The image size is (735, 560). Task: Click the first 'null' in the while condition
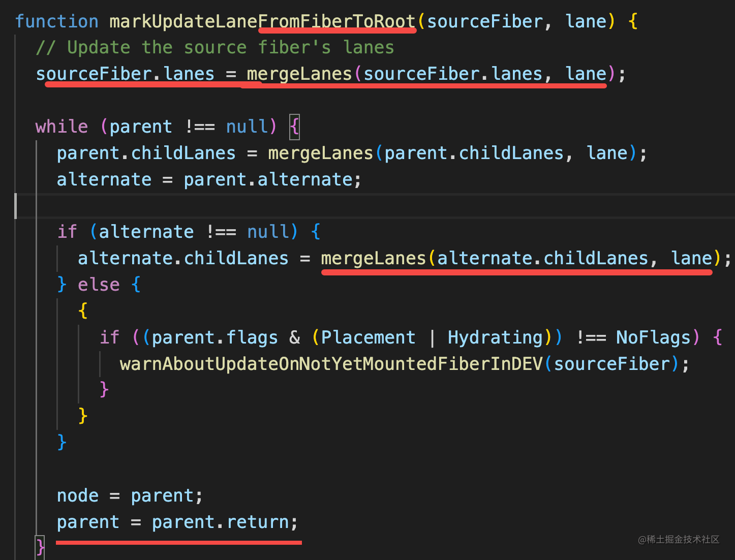[x=247, y=127]
